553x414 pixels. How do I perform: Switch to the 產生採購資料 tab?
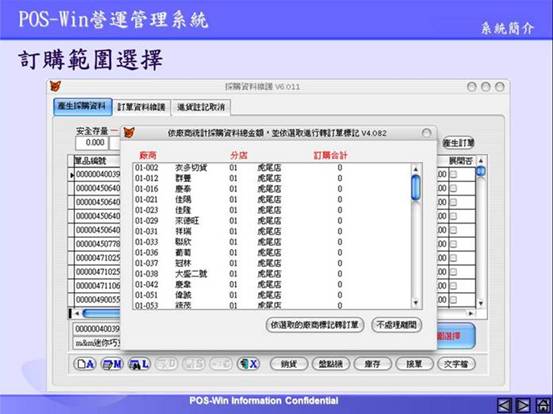[x=83, y=106]
